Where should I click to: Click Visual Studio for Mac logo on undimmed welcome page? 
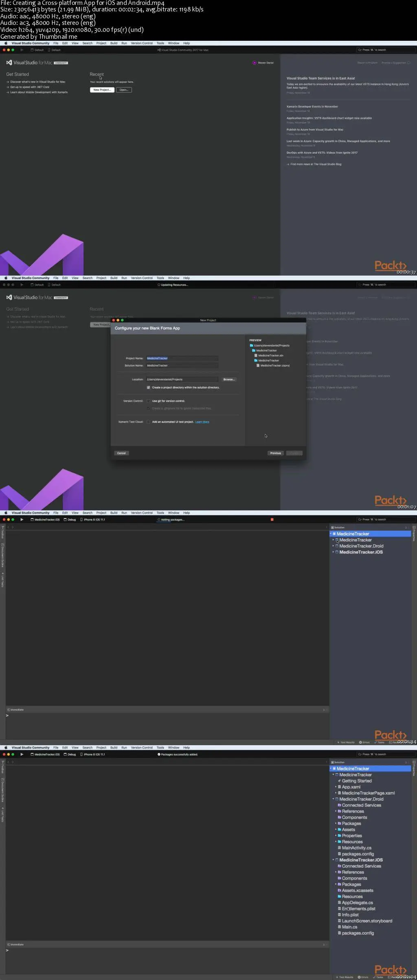[x=9, y=62]
